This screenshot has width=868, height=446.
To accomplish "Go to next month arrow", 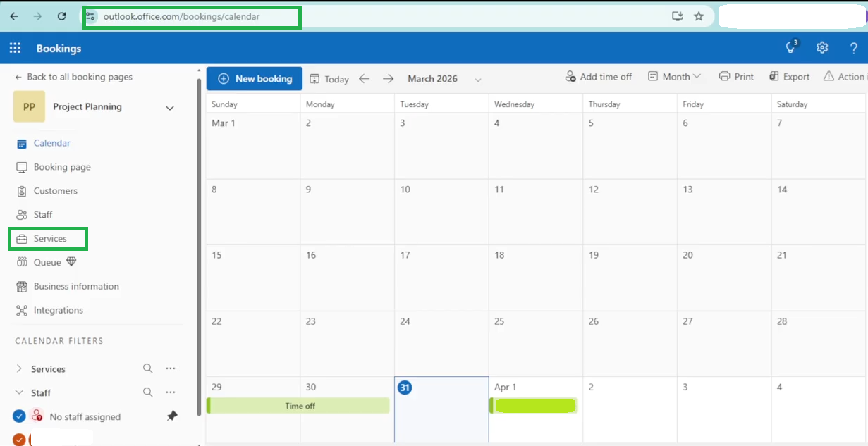I will click(x=388, y=79).
